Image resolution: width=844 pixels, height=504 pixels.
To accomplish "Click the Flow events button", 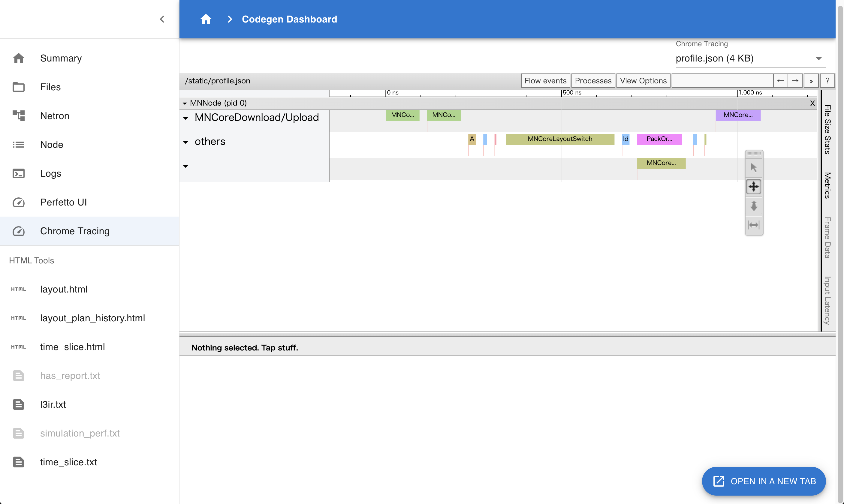I will (x=545, y=81).
